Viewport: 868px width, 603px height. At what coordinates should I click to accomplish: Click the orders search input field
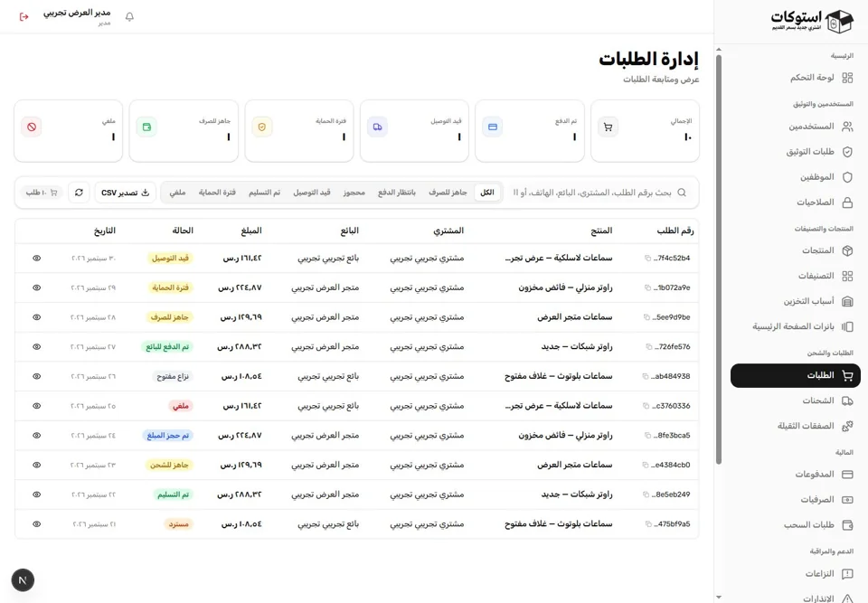pos(599,193)
